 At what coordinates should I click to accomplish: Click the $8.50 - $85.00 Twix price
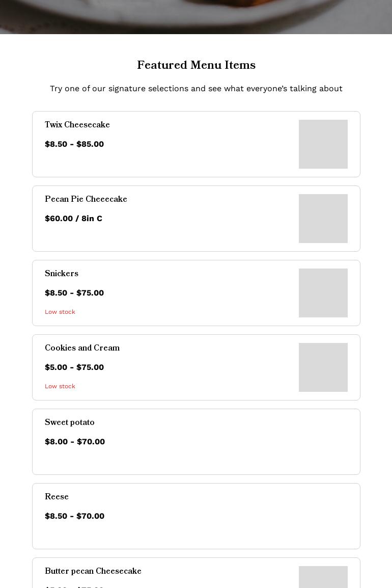point(74,144)
